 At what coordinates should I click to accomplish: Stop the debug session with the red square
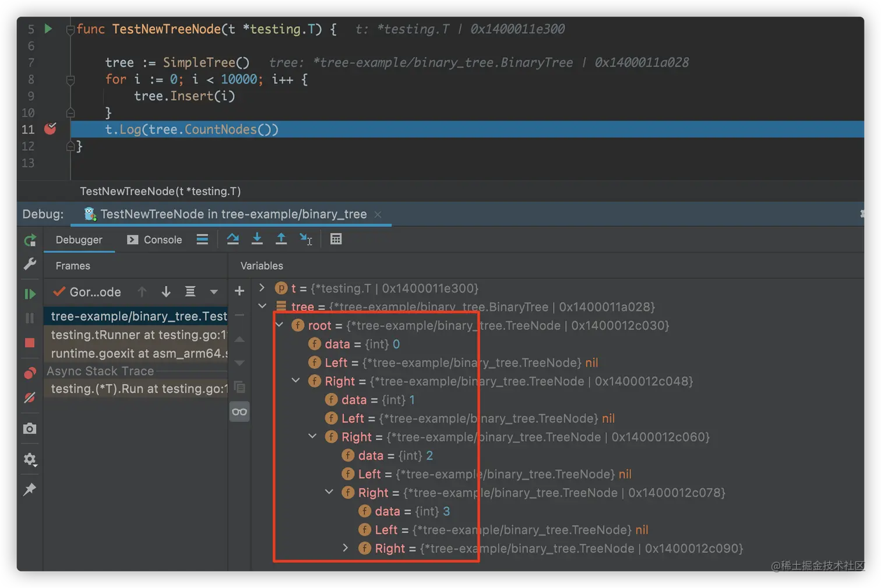[x=30, y=343]
